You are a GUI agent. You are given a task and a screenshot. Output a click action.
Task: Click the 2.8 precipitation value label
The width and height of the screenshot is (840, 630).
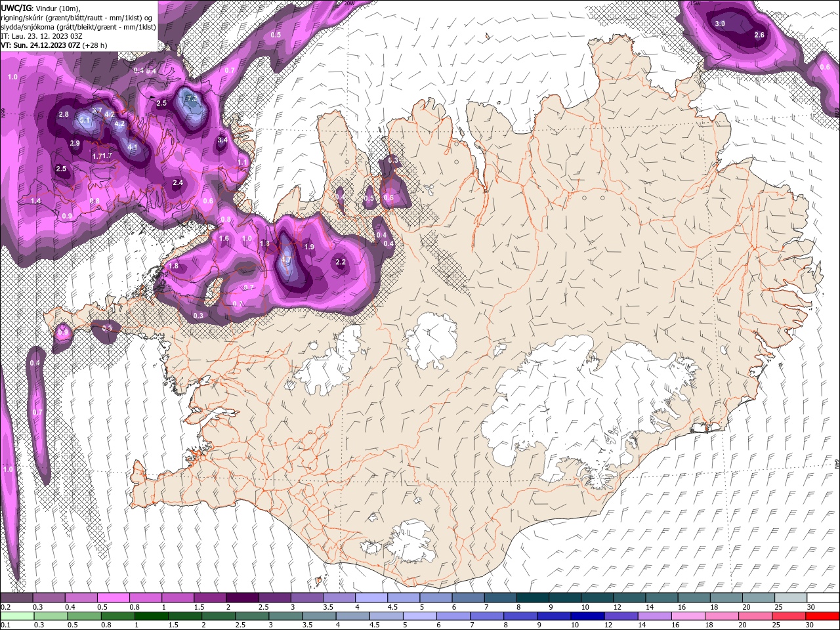point(64,115)
